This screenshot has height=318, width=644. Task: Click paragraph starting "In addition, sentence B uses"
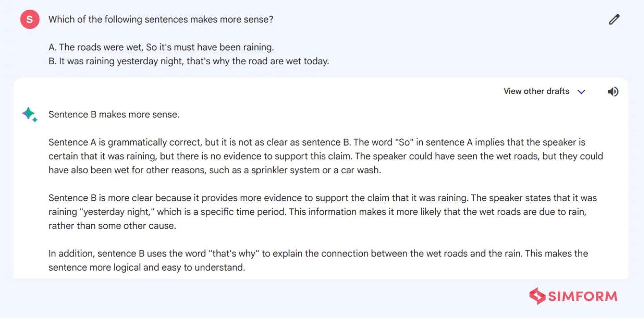[318, 260]
